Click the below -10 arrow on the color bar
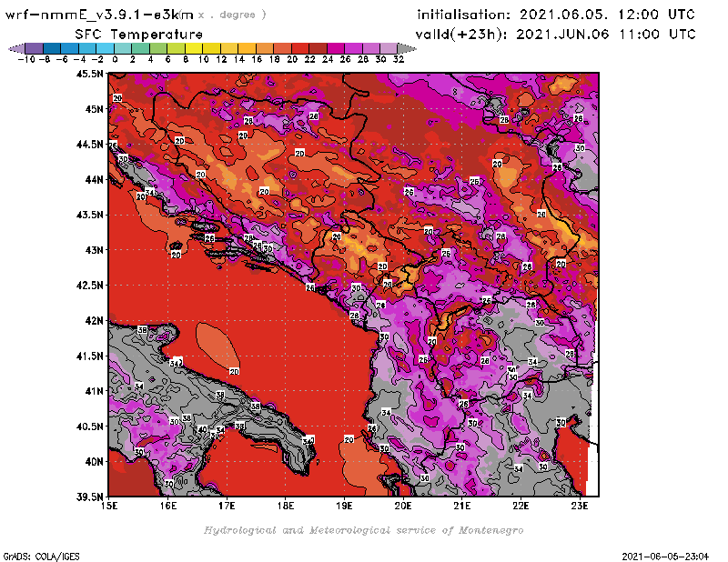The width and height of the screenshot is (728, 562). point(16,48)
